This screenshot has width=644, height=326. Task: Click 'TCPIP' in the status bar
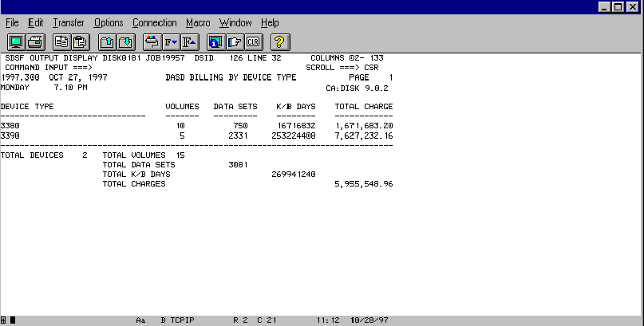click(x=183, y=320)
